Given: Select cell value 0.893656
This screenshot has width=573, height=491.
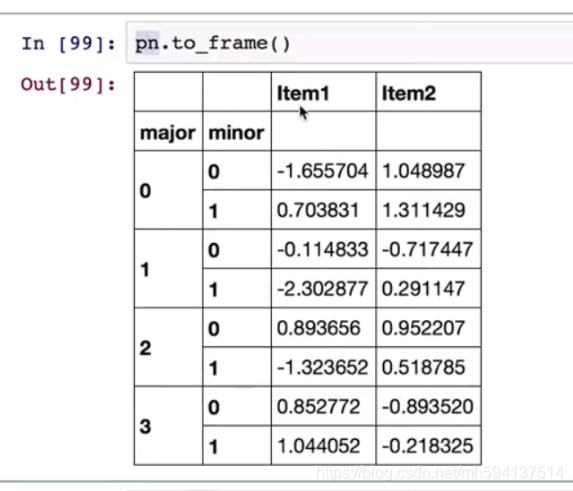Looking at the screenshot, I should tap(318, 328).
